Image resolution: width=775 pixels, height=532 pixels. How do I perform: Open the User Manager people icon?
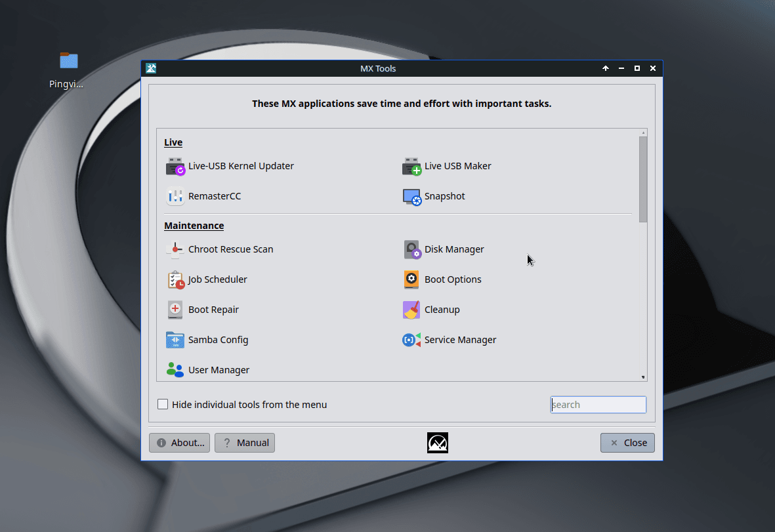175,370
